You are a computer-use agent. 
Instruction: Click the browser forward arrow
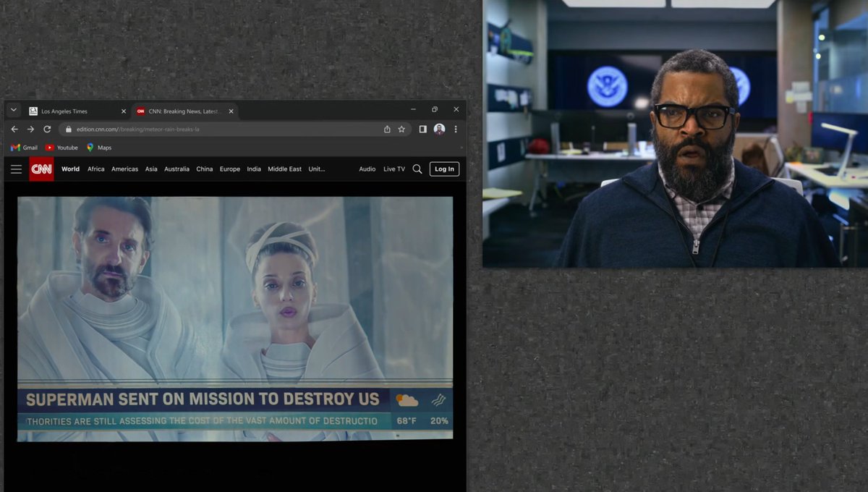[x=30, y=129]
